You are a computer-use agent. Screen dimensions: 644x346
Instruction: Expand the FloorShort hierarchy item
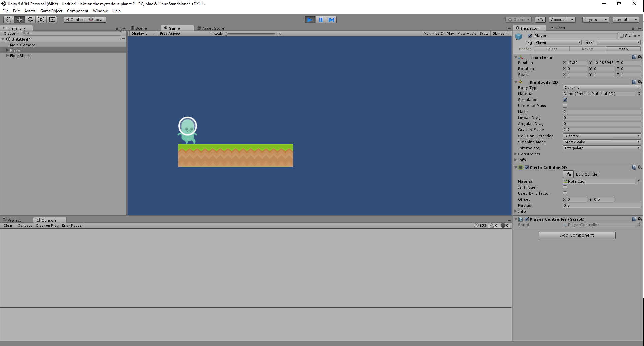7,56
